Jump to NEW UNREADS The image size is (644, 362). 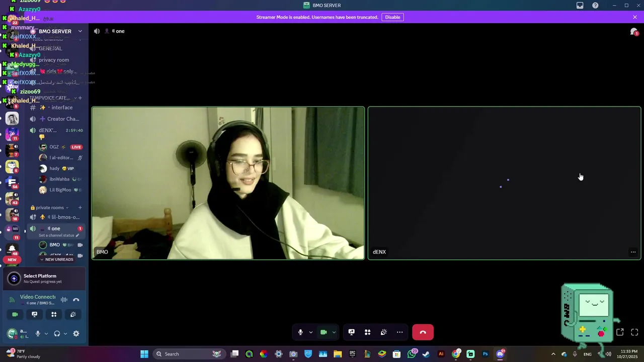pos(57,259)
